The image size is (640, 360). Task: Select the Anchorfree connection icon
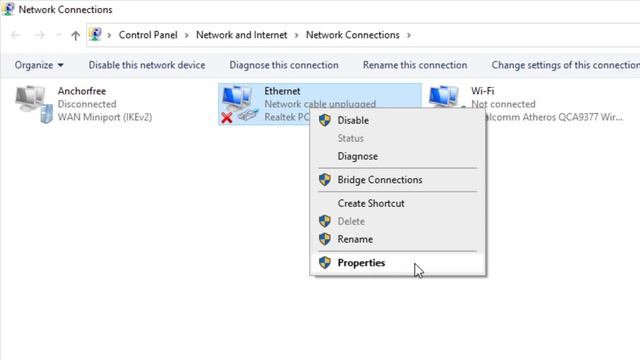tap(34, 104)
